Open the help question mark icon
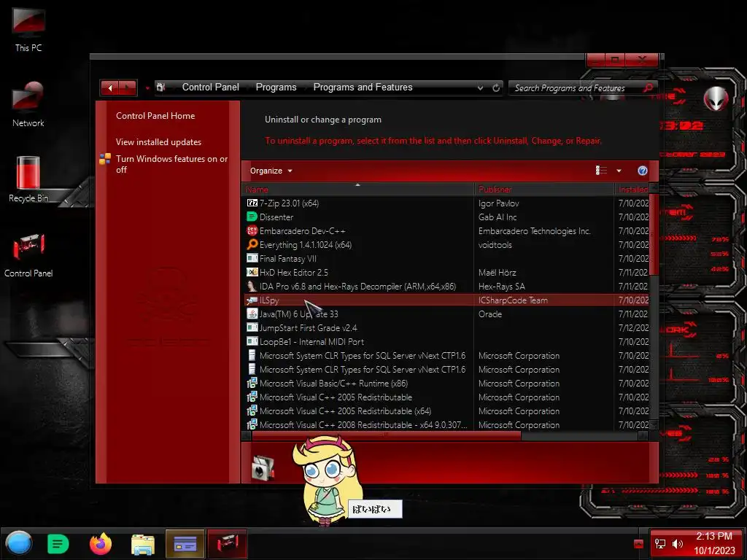This screenshot has height=560, width=747. coord(642,171)
